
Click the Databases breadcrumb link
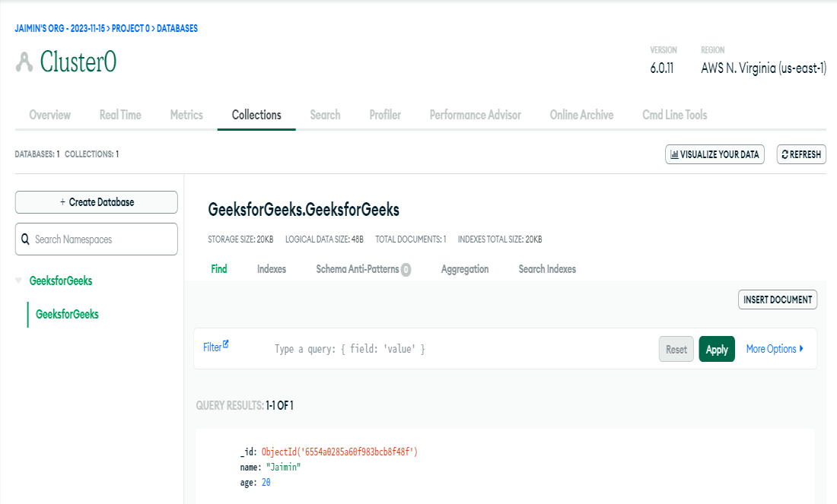coord(177,28)
